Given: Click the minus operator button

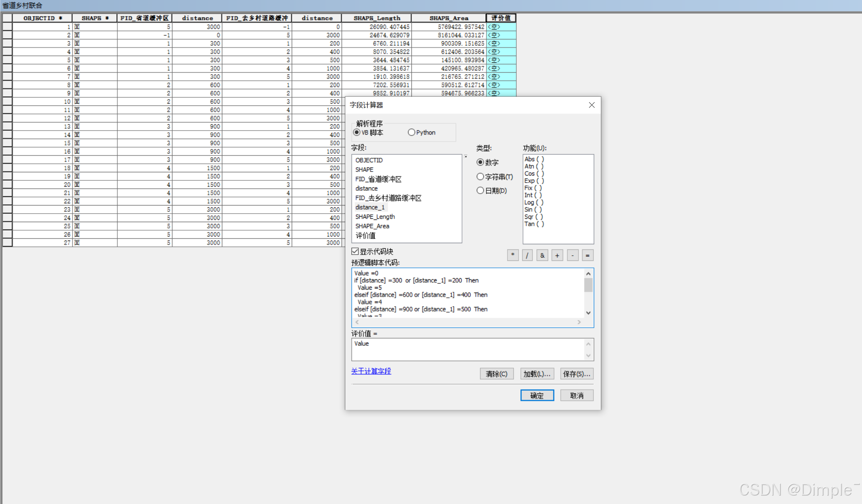Looking at the screenshot, I should [572, 255].
